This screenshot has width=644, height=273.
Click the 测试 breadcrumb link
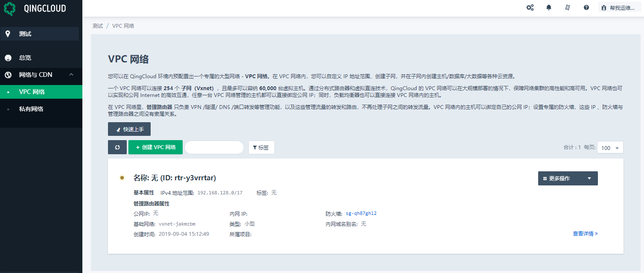[x=98, y=26]
